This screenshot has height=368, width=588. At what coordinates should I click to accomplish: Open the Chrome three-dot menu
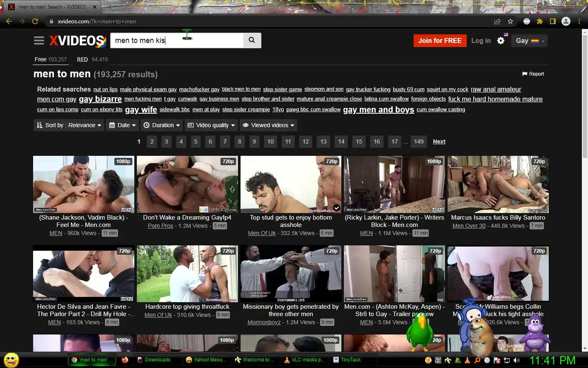[x=579, y=21]
